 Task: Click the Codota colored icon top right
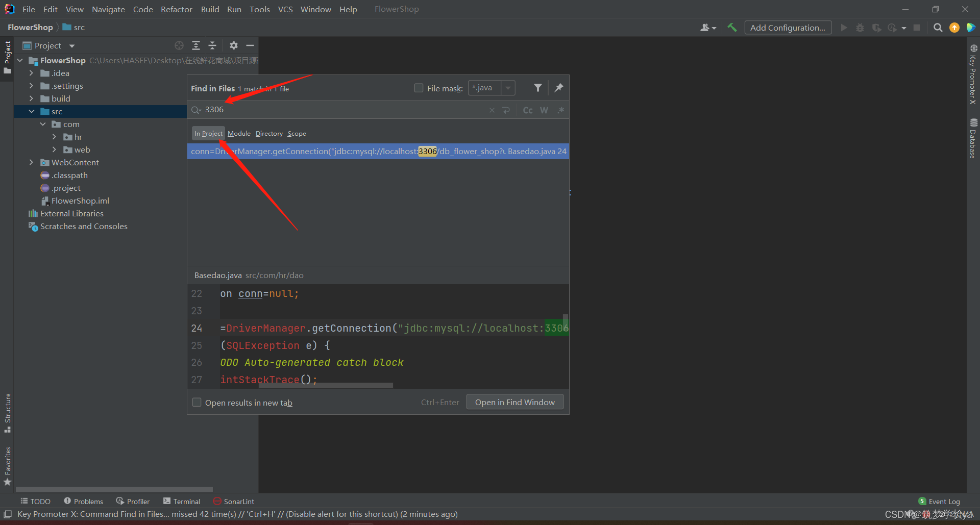click(971, 28)
